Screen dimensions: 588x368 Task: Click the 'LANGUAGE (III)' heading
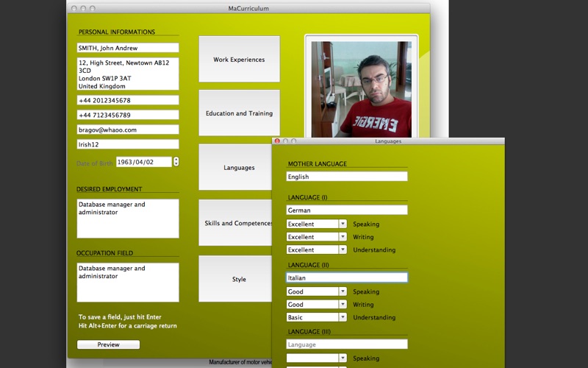309,332
